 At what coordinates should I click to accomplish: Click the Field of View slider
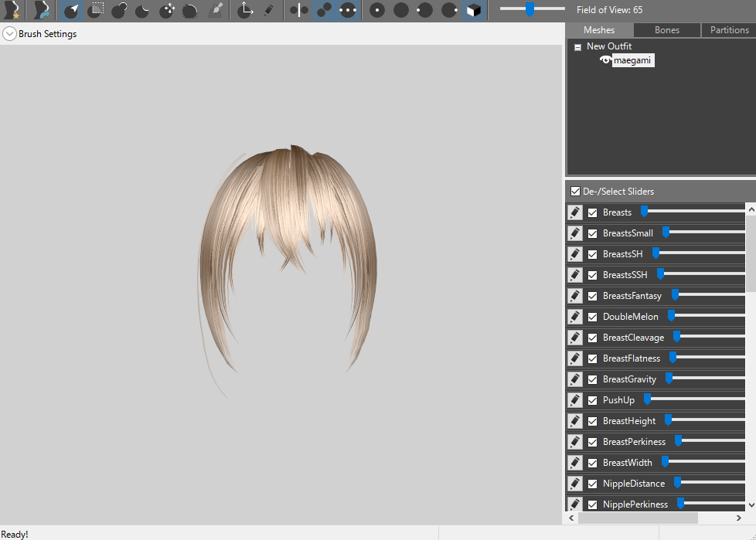click(x=530, y=10)
